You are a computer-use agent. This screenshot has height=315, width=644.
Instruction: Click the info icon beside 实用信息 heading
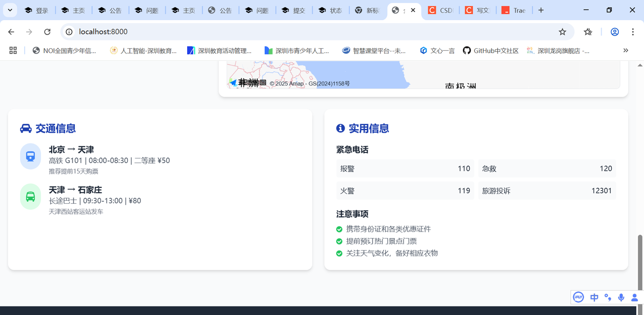click(x=340, y=128)
